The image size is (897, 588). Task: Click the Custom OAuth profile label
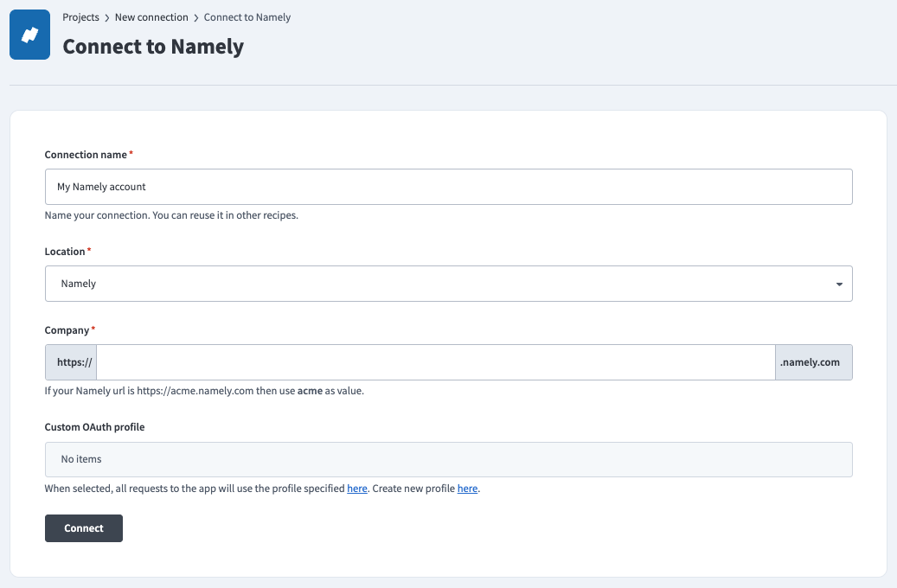pos(94,427)
